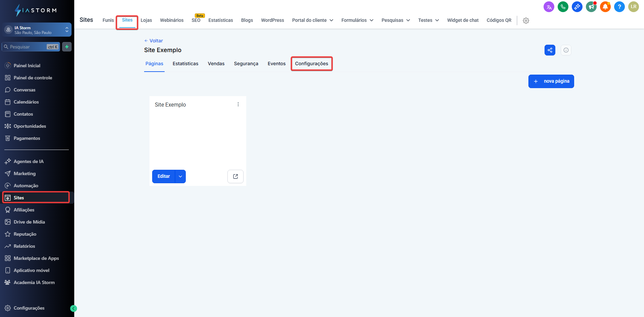Open site preview external link icon
Image resolution: width=644 pixels, height=317 pixels.
[x=235, y=176]
